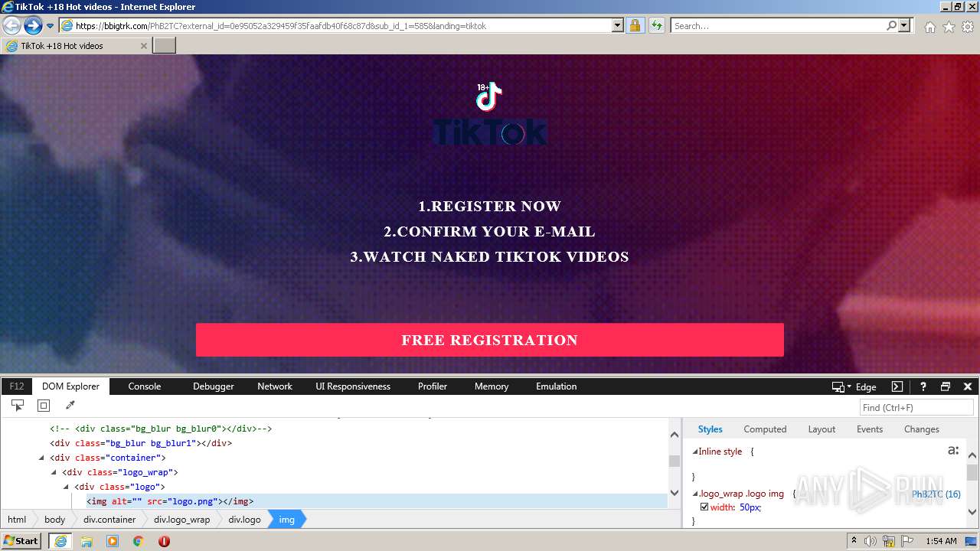Click the F12 label in developer tools
This screenshot has width=980, height=551.
(x=17, y=386)
